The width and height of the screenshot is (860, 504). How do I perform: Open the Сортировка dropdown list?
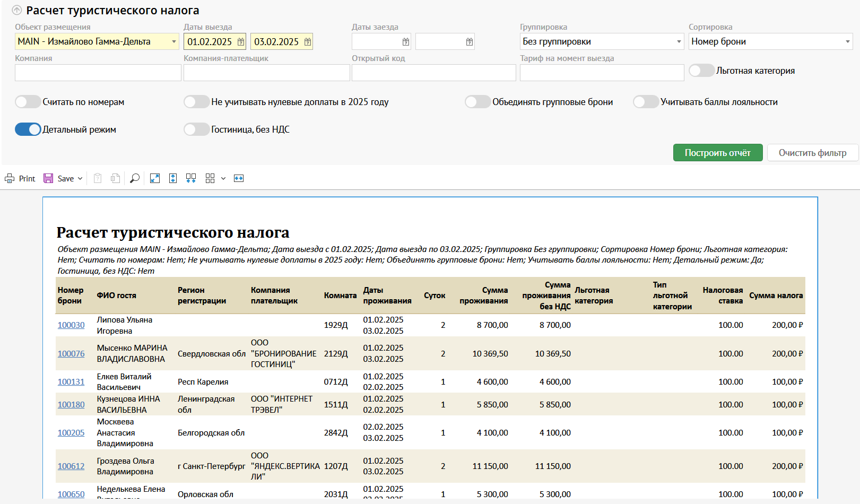click(x=847, y=42)
